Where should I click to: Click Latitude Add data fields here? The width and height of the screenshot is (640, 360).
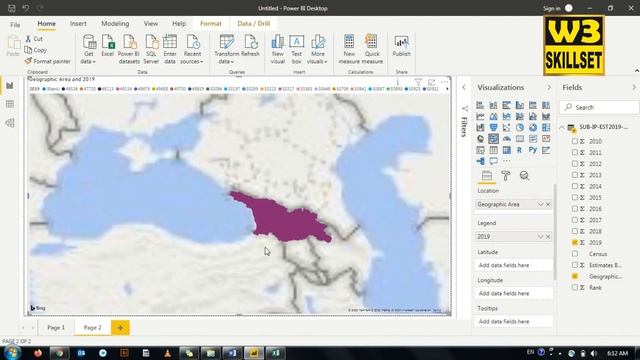(513, 265)
